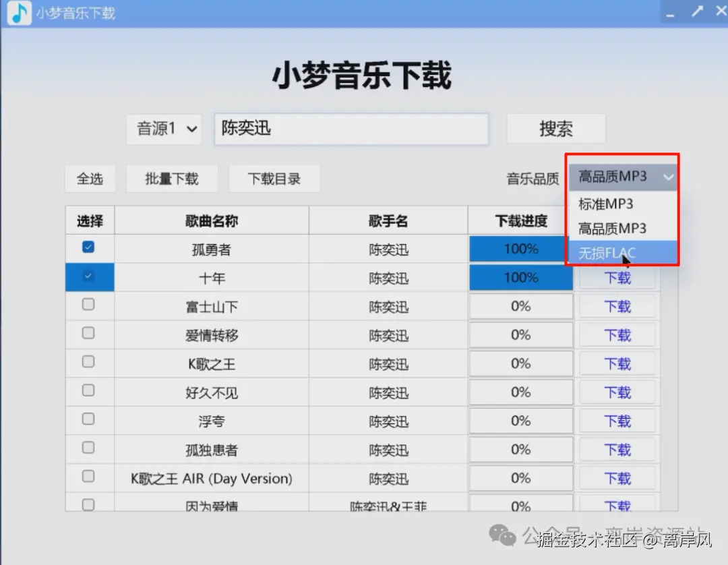
Task: Click 下载 for 陈奕迅&王菲 的 因为爱情
Action: point(617,506)
